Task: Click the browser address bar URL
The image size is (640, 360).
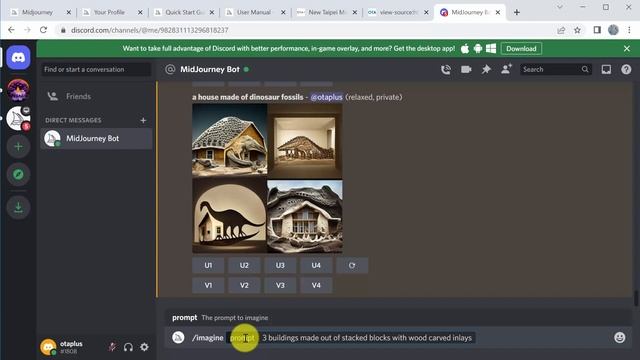Action: [149, 30]
